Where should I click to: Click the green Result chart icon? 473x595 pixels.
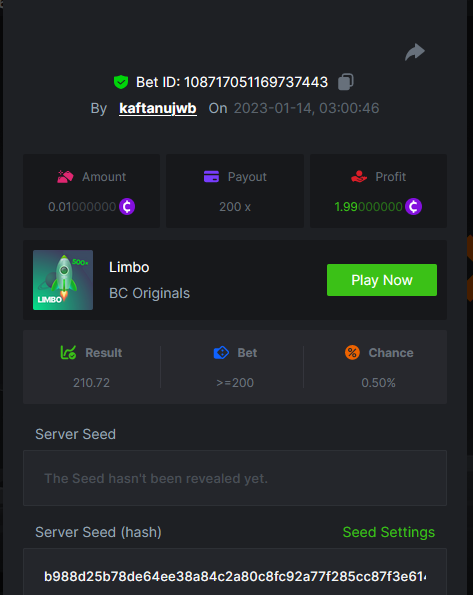68,353
